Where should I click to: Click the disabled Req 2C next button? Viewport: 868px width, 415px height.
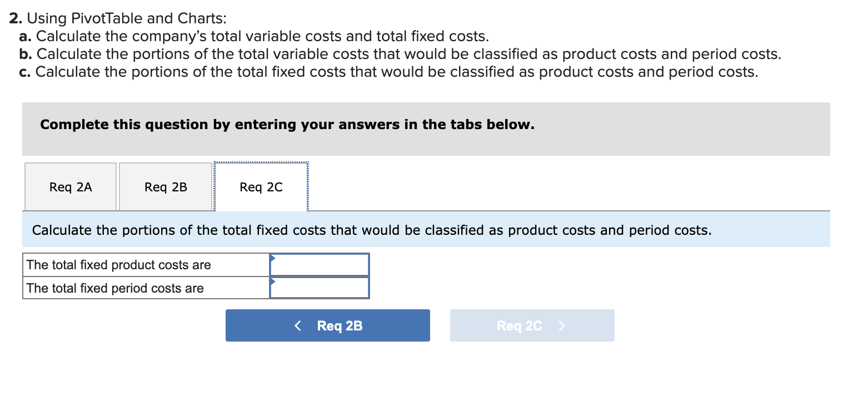coord(531,325)
